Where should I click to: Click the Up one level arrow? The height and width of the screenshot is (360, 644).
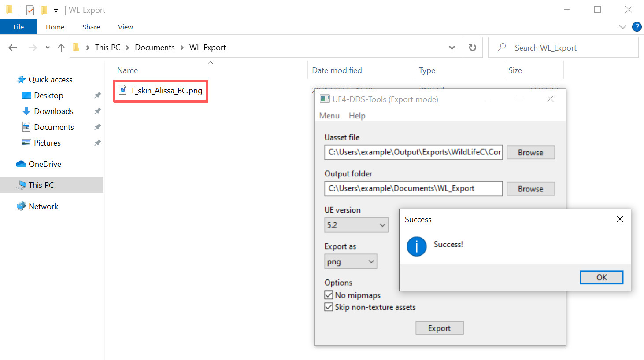click(61, 48)
